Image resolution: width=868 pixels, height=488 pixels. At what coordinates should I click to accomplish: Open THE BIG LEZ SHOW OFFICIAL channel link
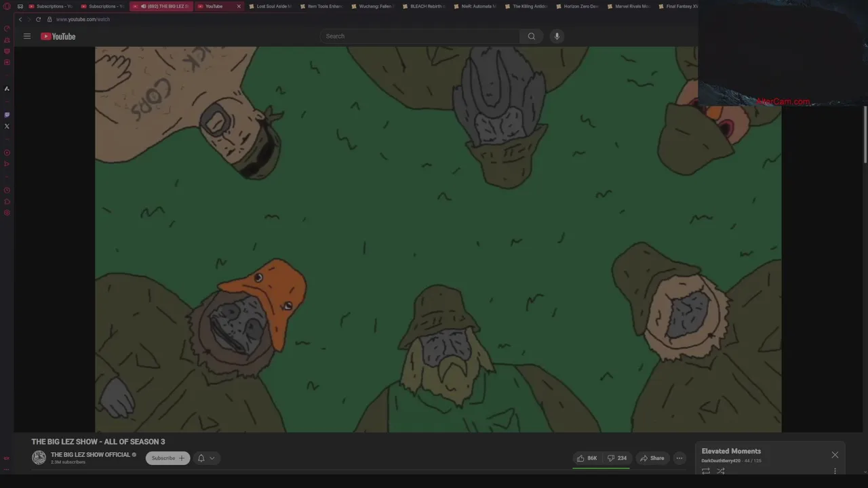pos(90,455)
